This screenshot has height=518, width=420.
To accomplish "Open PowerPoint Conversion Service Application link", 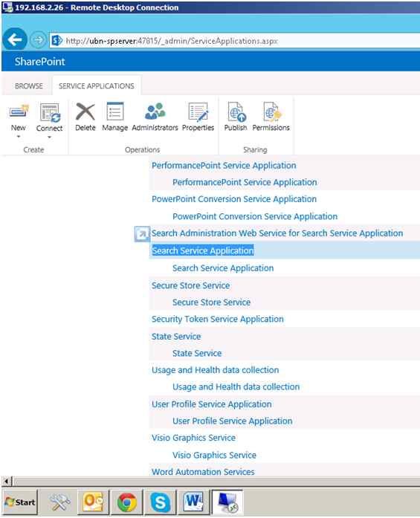I will pyautogui.click(x=234, y=199).
